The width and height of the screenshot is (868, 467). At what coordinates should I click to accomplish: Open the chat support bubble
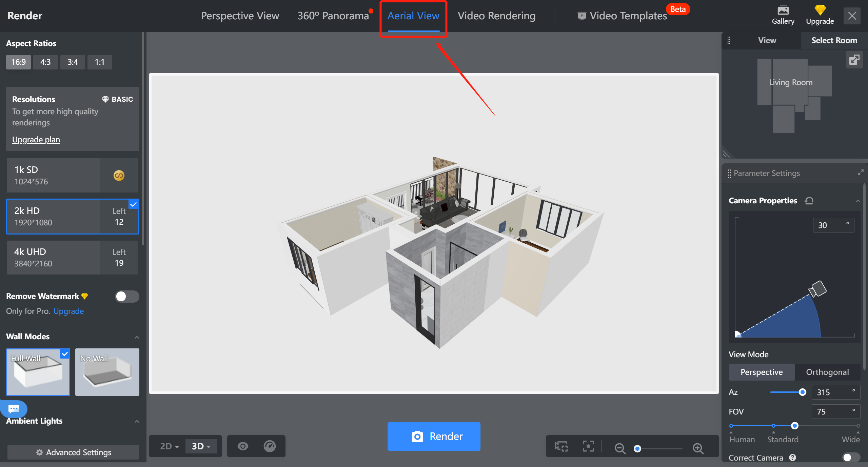14,409
